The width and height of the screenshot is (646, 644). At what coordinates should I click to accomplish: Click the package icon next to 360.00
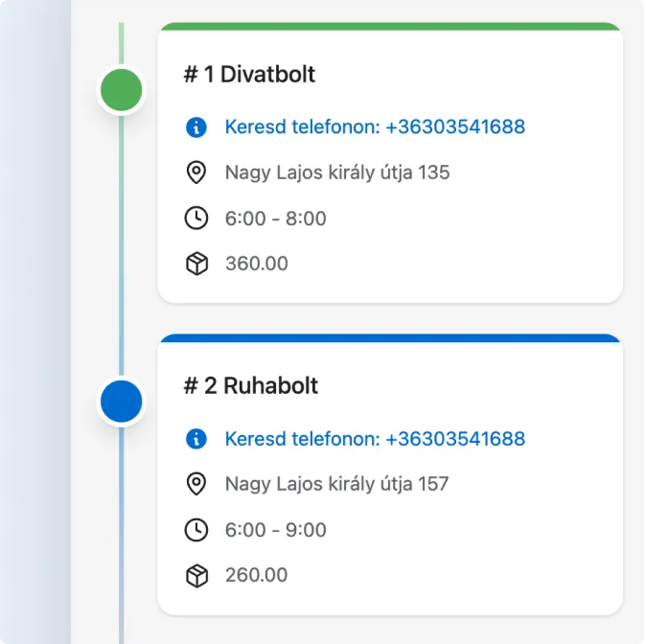(x=196, y=264)
